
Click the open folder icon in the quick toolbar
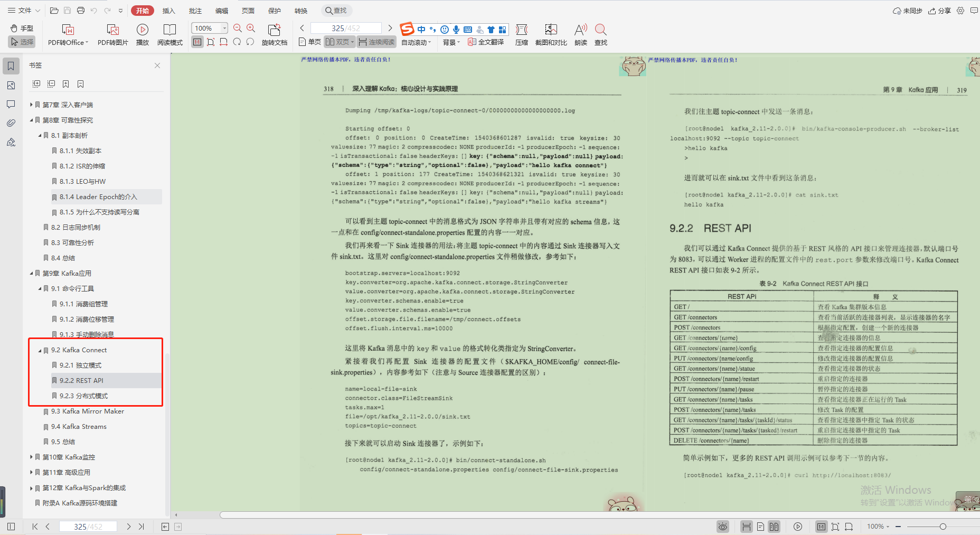tap(54, 11)
